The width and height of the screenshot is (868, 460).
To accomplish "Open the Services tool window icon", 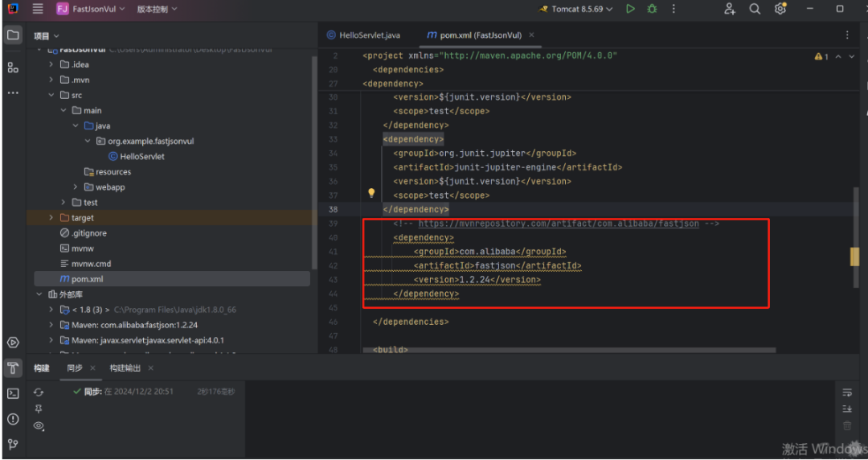I will (13, 342).
